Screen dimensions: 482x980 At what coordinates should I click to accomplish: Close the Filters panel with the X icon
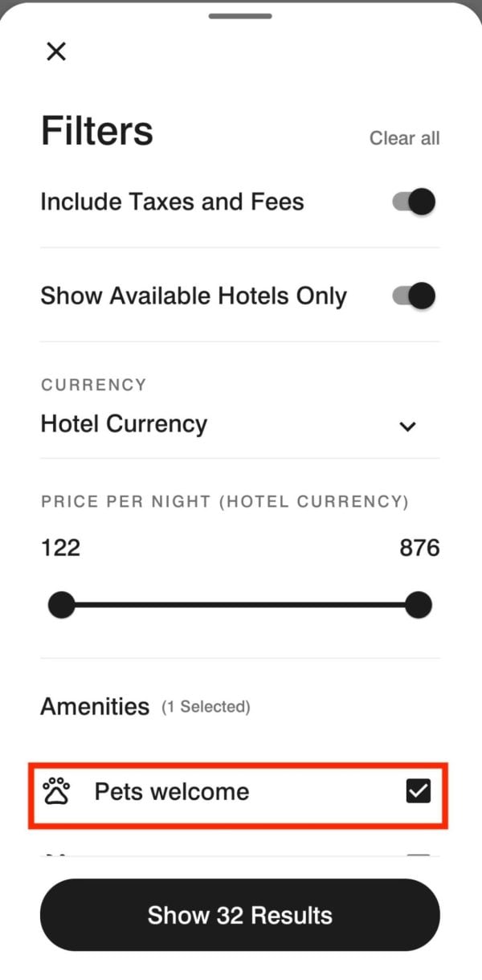click(x=56, y=52)
